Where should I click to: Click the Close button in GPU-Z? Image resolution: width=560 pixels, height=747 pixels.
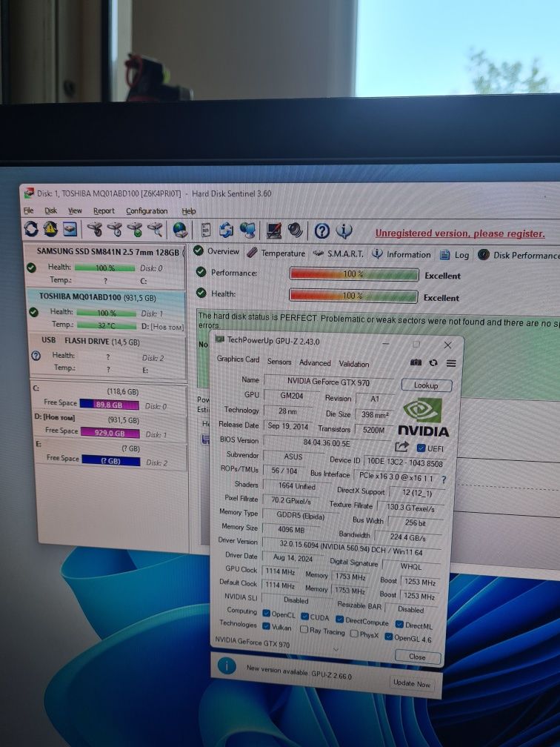(x=417, y=657)
